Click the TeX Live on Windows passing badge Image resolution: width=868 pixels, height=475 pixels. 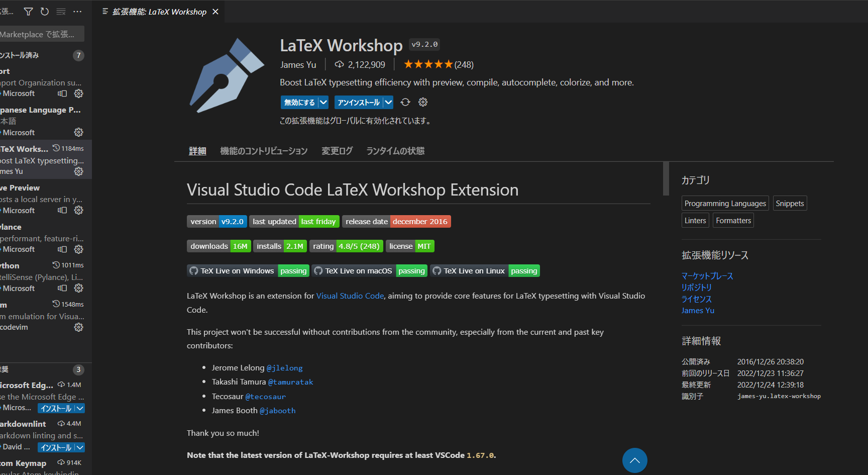click(x=248, y=271)
